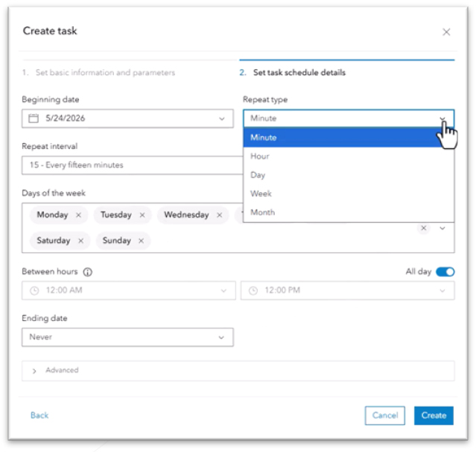Click the Between hours info icon
This screenshot has height=452, width=476.
point(88,272)
